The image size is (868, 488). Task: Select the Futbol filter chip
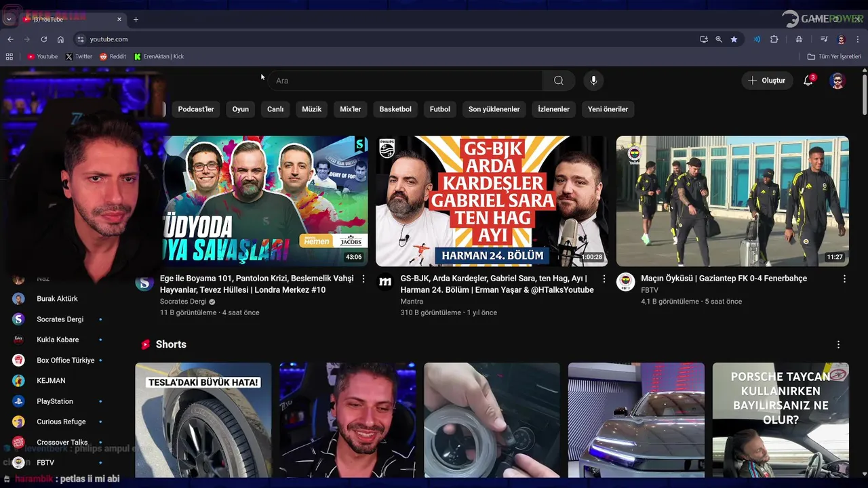(x=440, y=109)
